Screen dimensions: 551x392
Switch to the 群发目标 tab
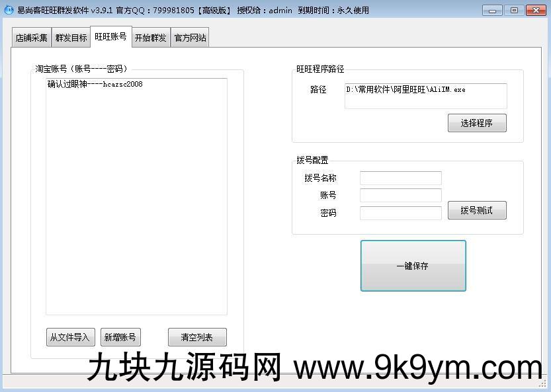point(71,38)
